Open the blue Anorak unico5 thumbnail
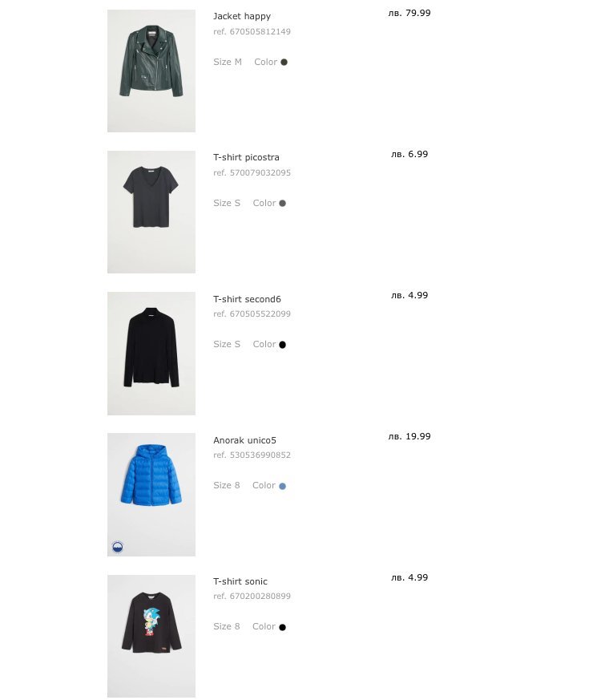Screen dimensions: 597x700 pos(151,495)
